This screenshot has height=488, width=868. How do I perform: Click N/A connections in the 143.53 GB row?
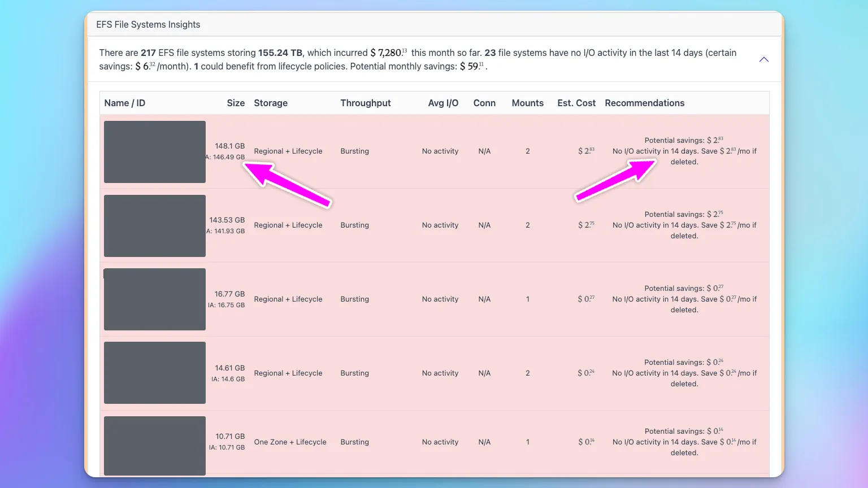tap(484, 225)
